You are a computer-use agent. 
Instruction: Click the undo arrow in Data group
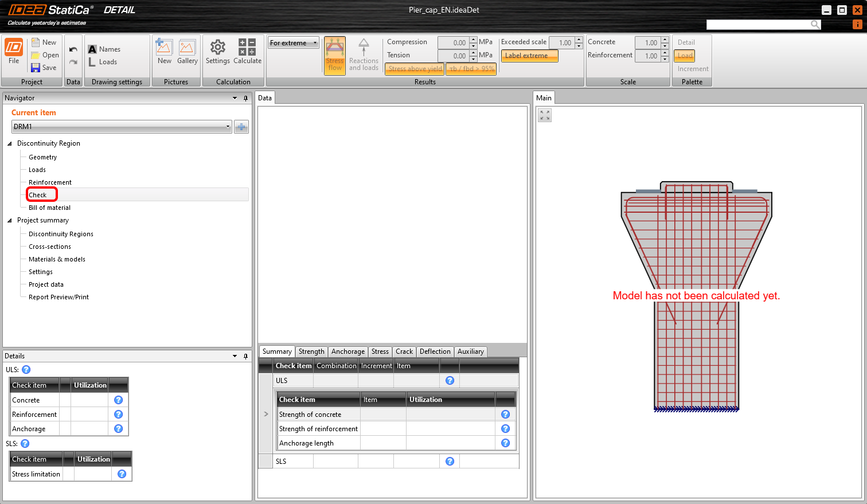(x=73, y=50)
